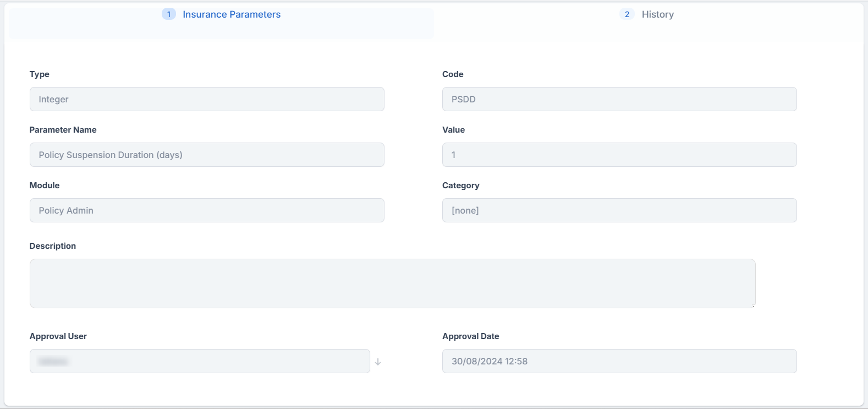The height and width of the screenshot is (409, 868).
Task: Click the down arrow beside Approval User
Action: 378,362
